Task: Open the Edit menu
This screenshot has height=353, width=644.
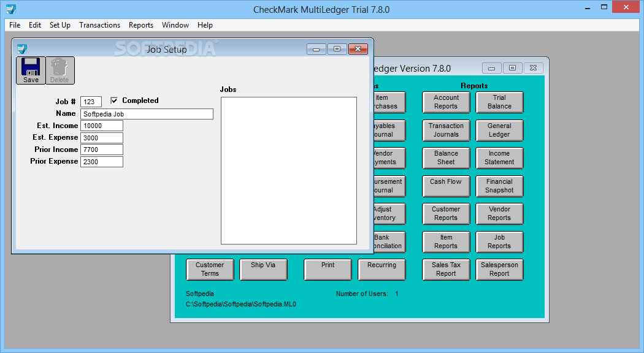Action: pyautogui.click(x=35, y=25)
